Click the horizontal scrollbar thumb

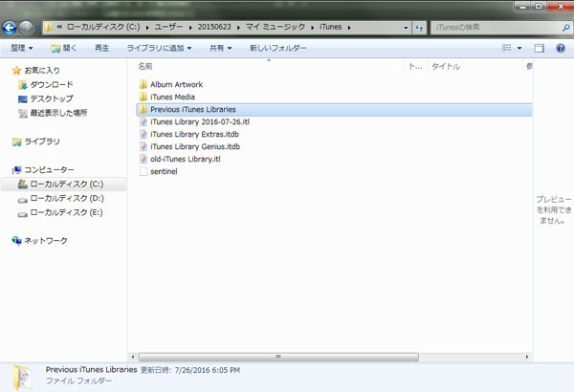point(278,357)
